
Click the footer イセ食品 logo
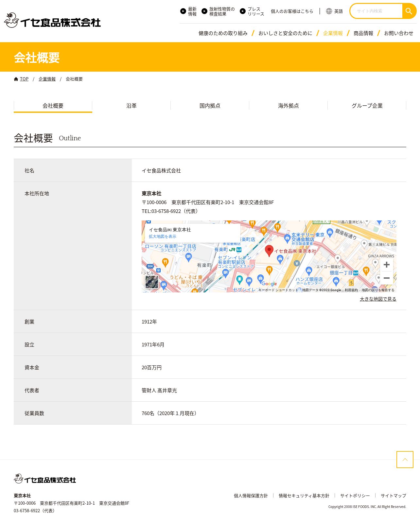[x=45, y=479]
